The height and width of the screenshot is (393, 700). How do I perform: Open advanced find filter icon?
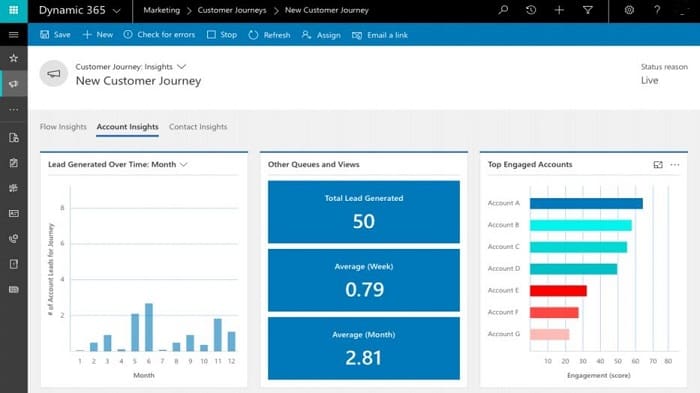pyautogui.click(x=588, y=10)
